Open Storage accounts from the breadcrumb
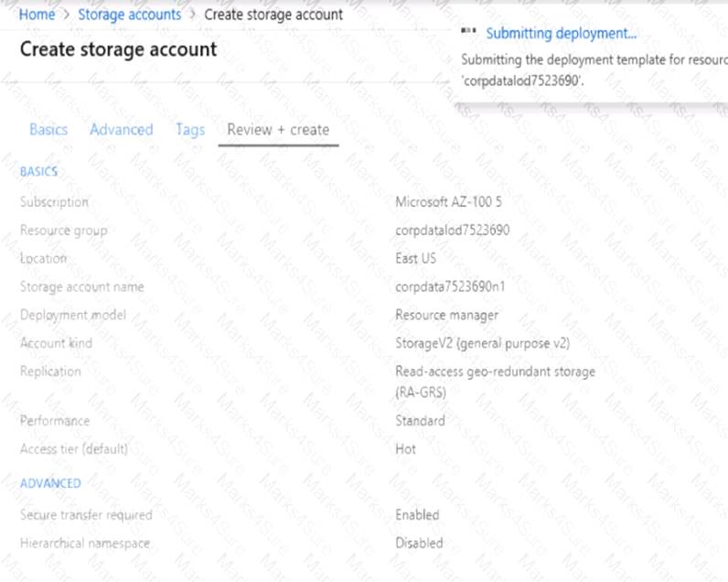Image resolution: width=728 pixels, height=582 pixels. click(129, 15)
